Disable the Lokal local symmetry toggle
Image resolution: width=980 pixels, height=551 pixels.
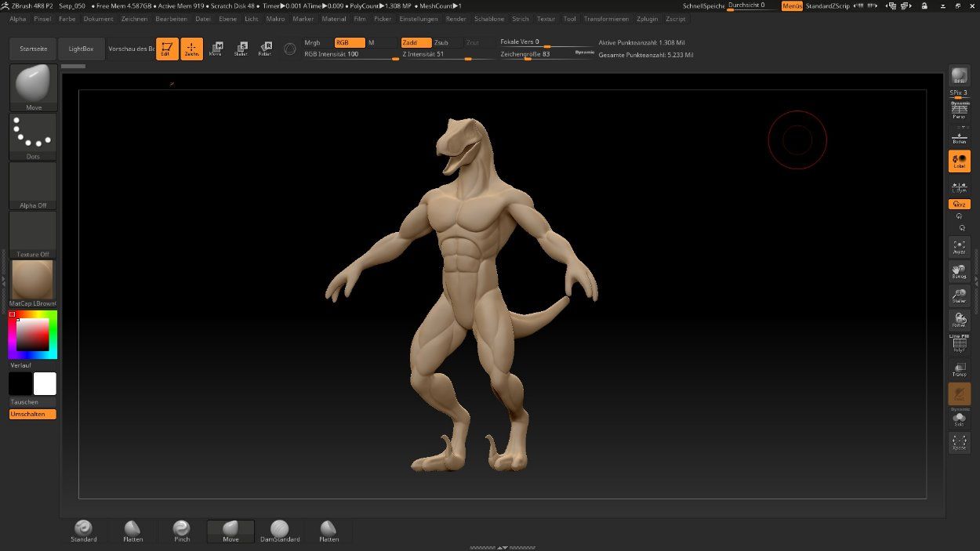(959, 161)
